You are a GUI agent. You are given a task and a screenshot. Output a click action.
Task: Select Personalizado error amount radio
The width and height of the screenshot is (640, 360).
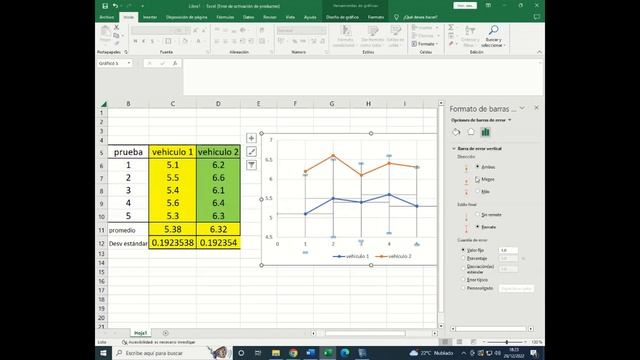click(x=463, y=288)
